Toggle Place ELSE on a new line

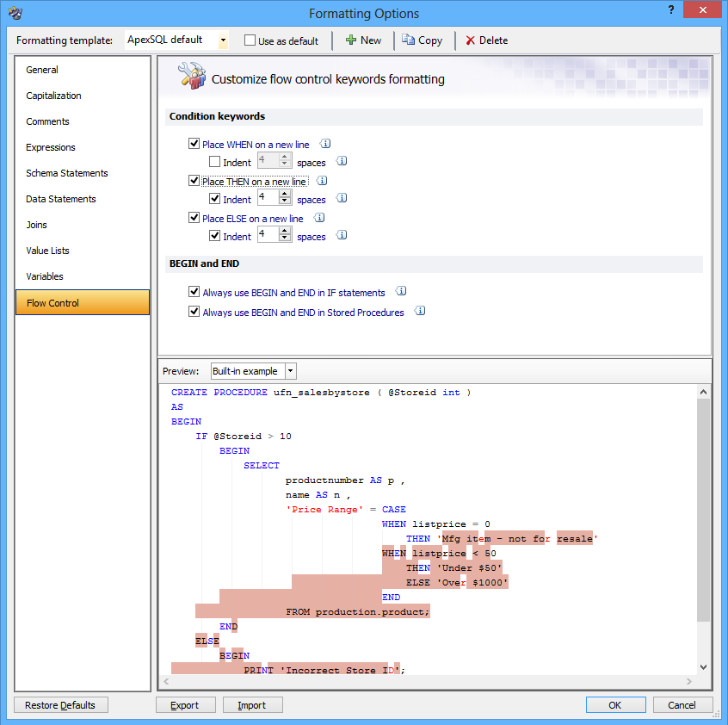click(x=194, y=217)
